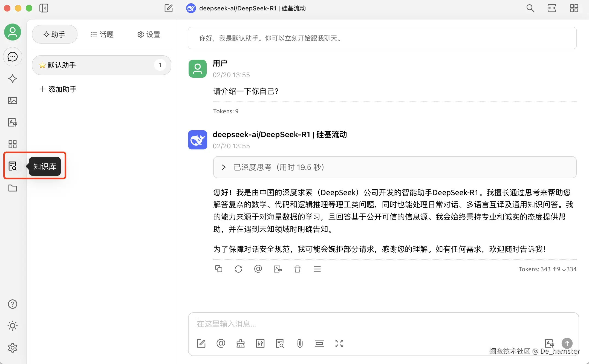Open the translate page from sidebar
Viewport: 589px width, 364px height.
13,122
